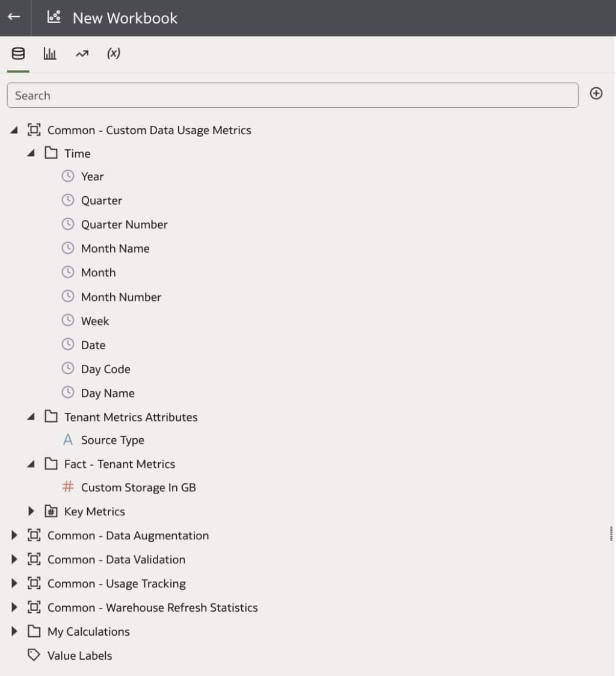Expand the Common - Data Augmentation dataset
616x676 pixels.
pos(14,535)
